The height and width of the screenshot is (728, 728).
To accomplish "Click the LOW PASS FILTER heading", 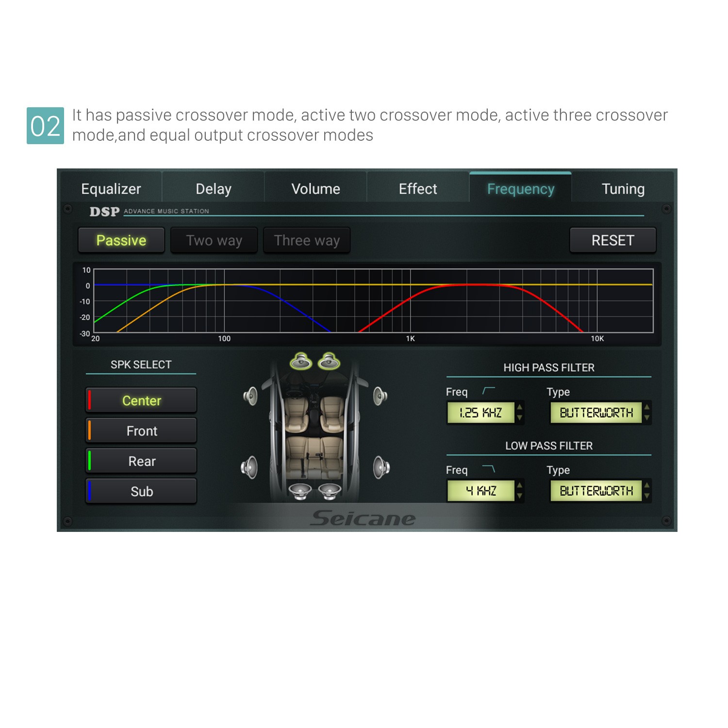I will (549, 446).
